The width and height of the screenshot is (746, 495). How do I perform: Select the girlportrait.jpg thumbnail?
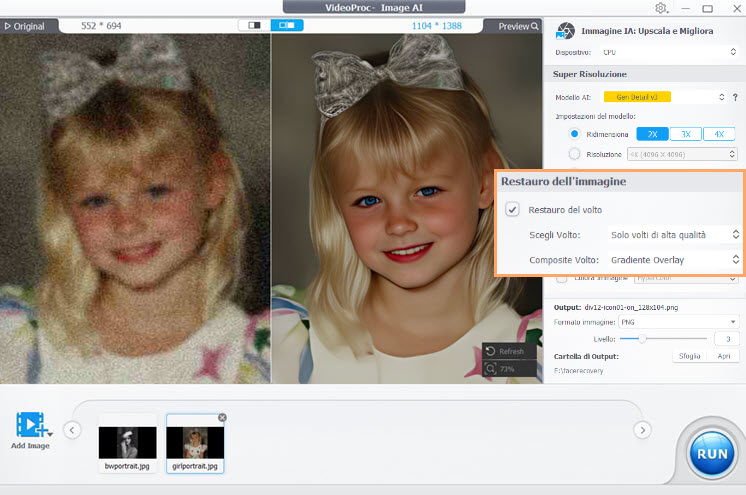coord(195,444)
